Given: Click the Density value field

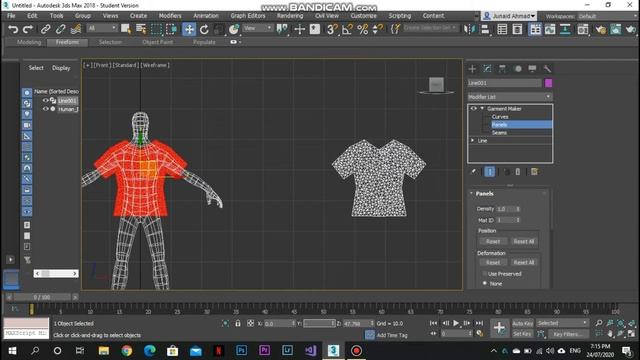Looking at the screenshot, I should coord(505,209).
